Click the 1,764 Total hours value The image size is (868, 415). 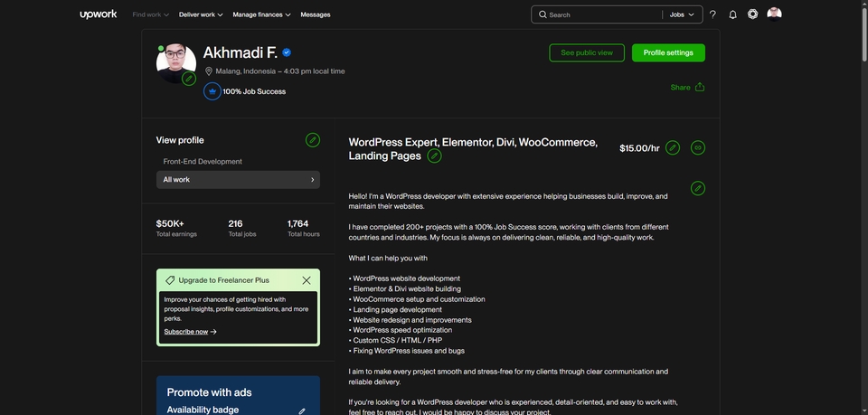tap(297, 223)
